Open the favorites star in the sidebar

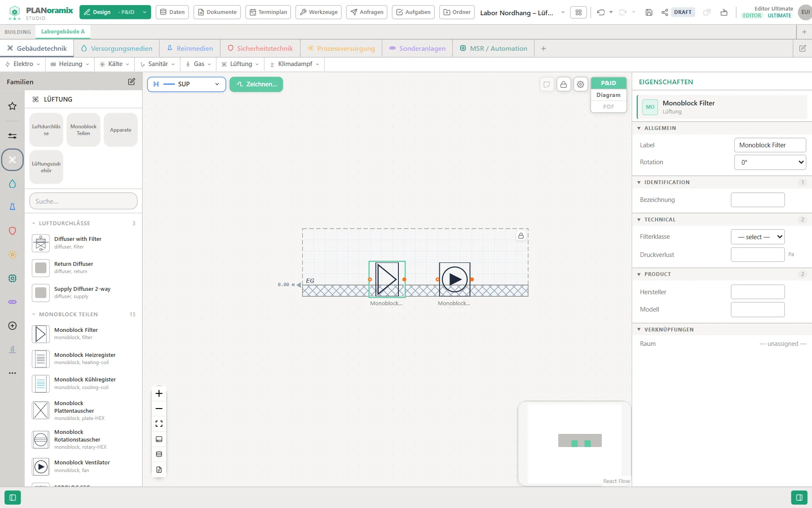coord(12,106)
